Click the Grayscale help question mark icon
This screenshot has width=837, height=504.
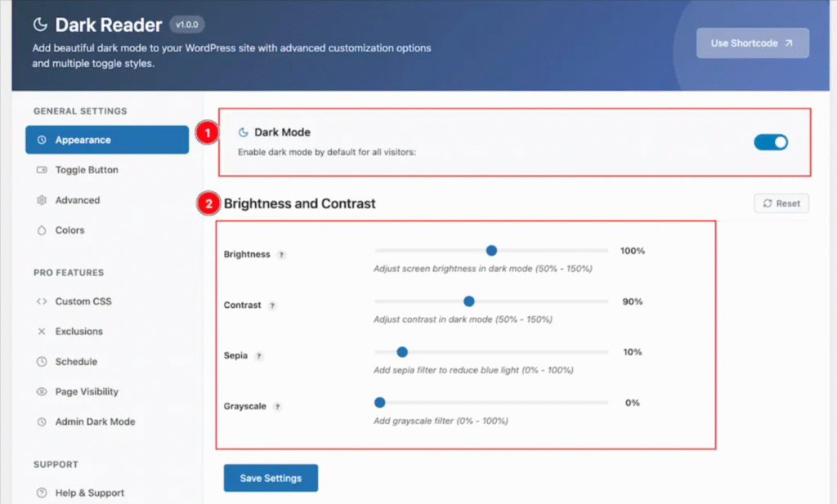(277, 407)
